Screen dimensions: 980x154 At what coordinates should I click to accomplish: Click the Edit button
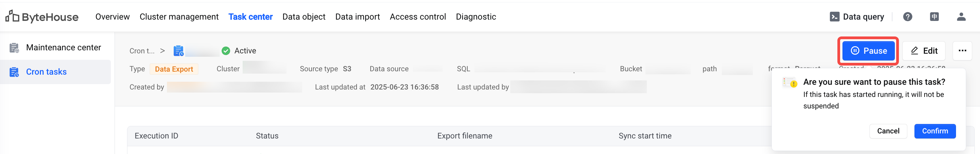[x=924, y=51]
